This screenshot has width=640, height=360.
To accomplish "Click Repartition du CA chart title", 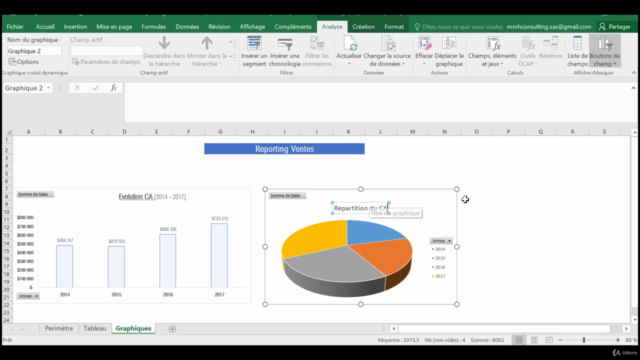I will click(x=360, y=208).
